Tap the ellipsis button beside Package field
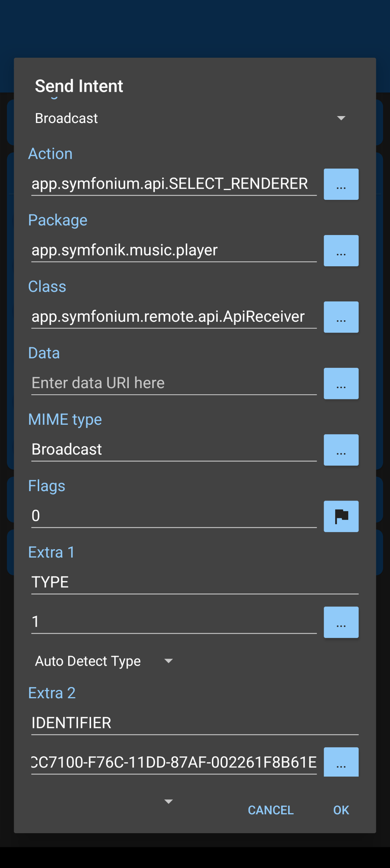 [x=341, y=251]
